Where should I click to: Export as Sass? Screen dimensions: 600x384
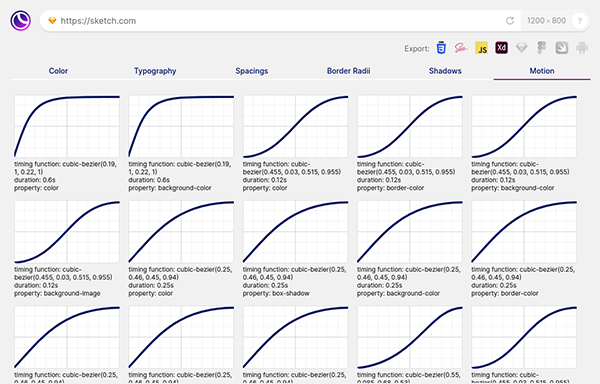461,48
